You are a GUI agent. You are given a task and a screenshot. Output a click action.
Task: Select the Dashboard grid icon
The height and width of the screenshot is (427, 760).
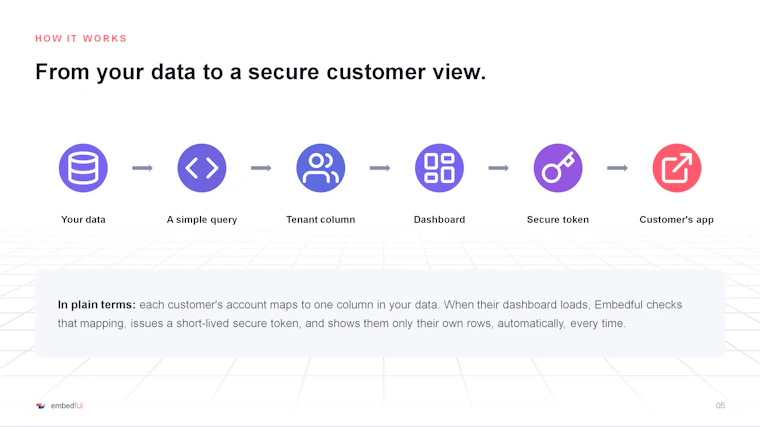439,168
